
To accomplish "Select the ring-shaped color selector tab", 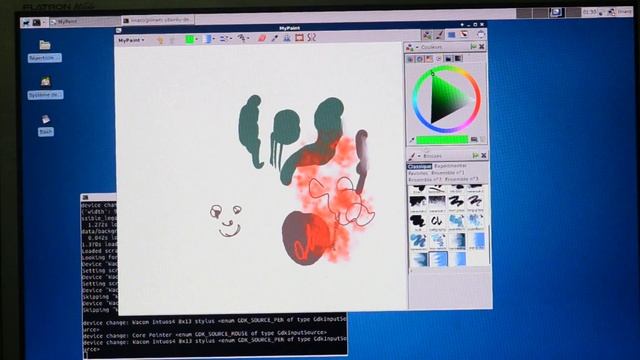I will tap(420, 59).
